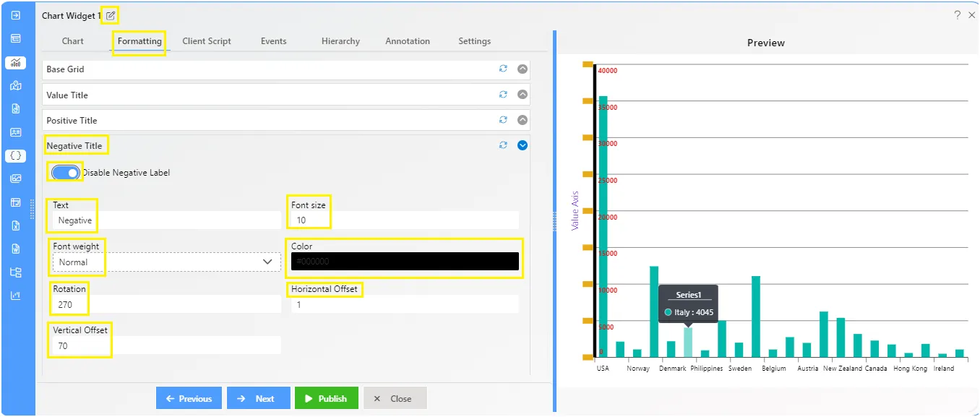Click the arrow icon atop the left sidebar
This screenshot has width=980, height=417.
click(16, 14)
